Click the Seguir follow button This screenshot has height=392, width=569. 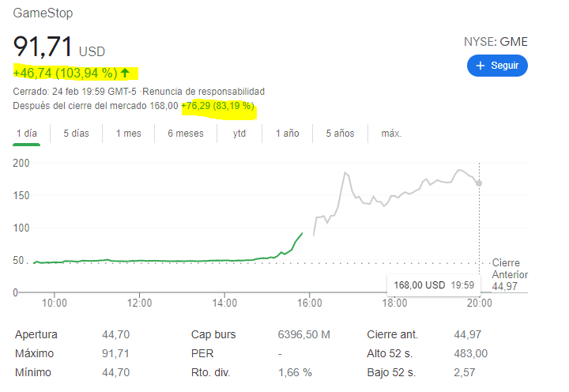[x=497, y=66]
